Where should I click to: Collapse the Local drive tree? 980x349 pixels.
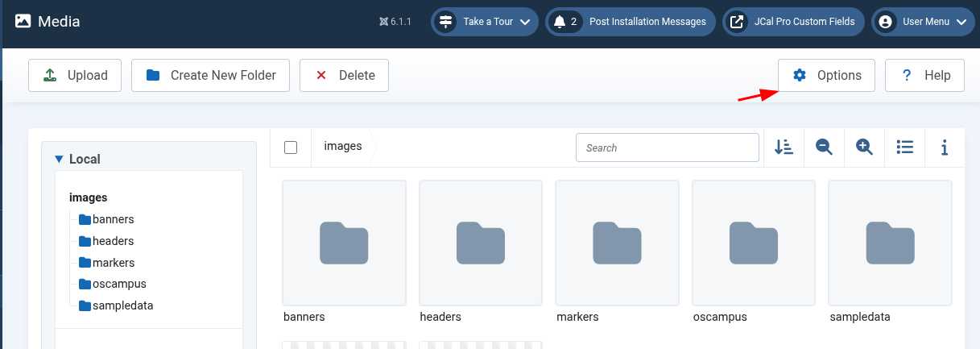pyautogui.click(x=59, y=160)
